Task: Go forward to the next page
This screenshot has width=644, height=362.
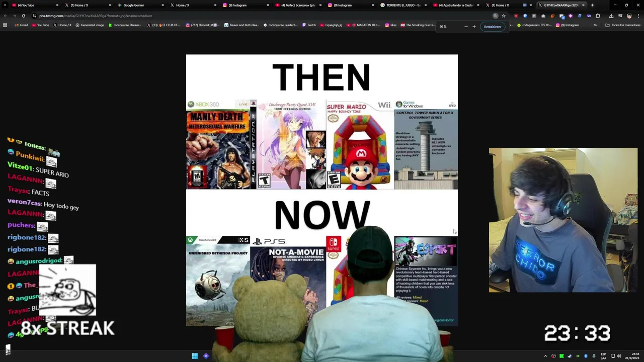Action: [x=14, y=16]
